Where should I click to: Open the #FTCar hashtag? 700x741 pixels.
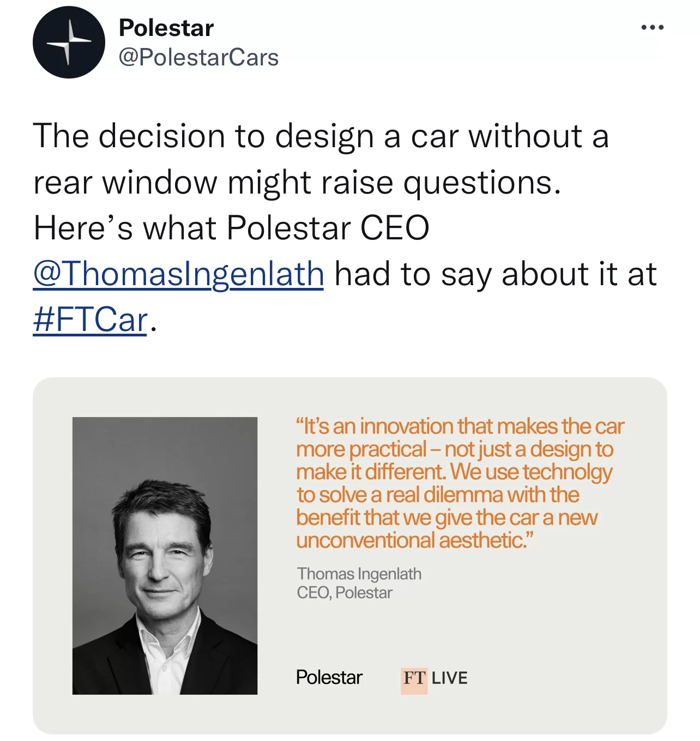tap(90, 320)
